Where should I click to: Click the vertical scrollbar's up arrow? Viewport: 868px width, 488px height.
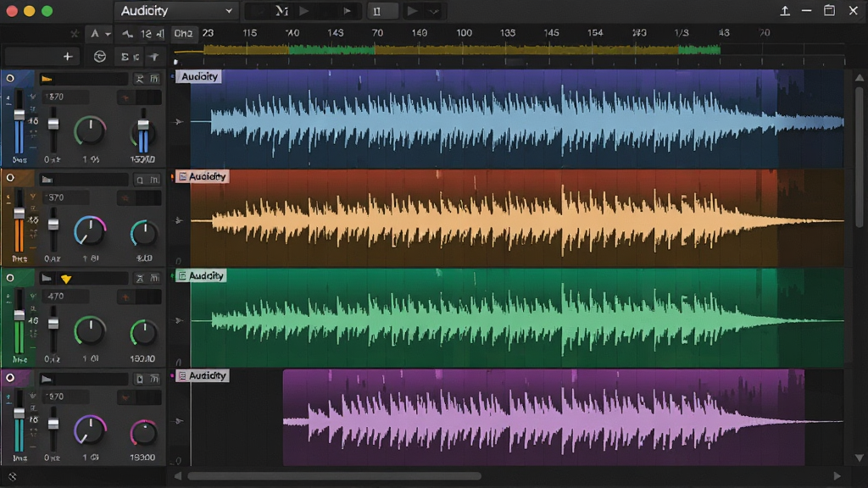point(860,78)
